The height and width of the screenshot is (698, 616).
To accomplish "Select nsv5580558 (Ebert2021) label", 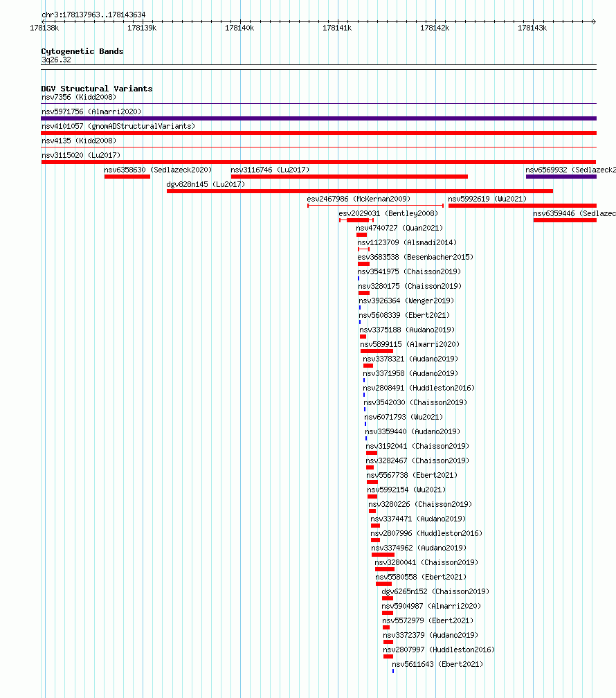I will pyautogui.click(x=421, y=577).
